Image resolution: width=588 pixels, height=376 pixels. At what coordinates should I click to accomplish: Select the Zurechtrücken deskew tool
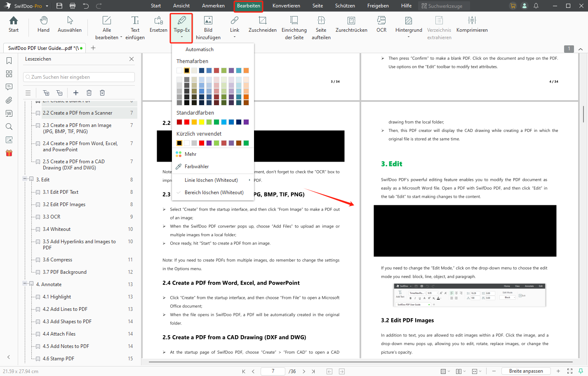tap(351, 25)
